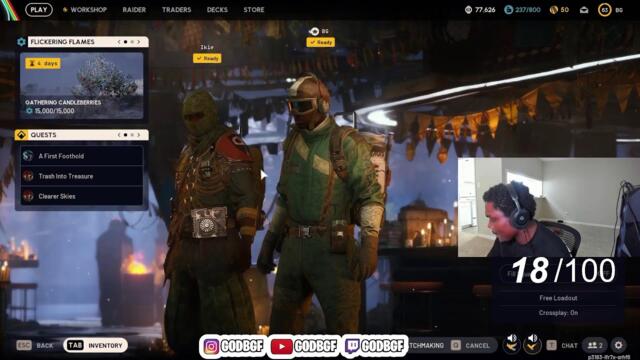Click the ESC Back button
The height and width of the screenshot is (360, 640).
[35, 345]
